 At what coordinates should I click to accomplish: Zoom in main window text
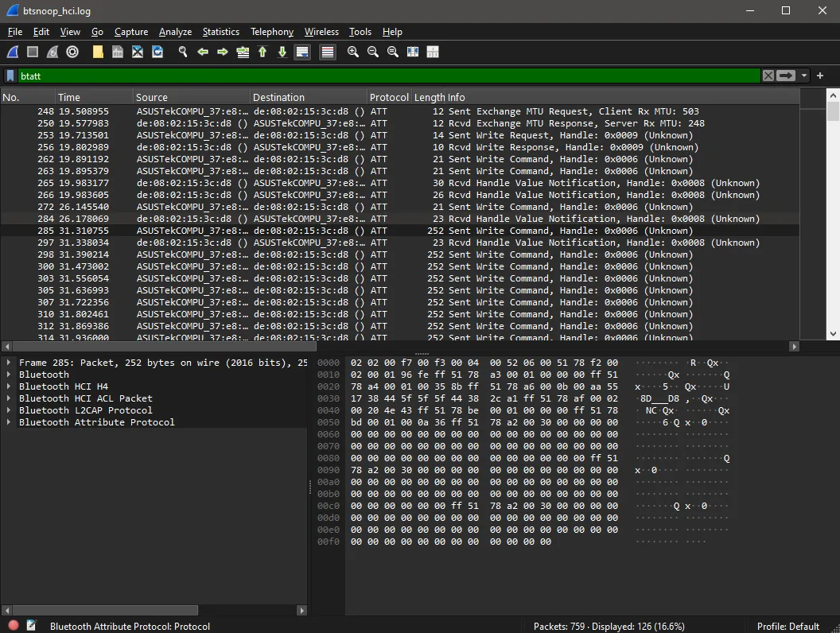[x=353, y=52]
